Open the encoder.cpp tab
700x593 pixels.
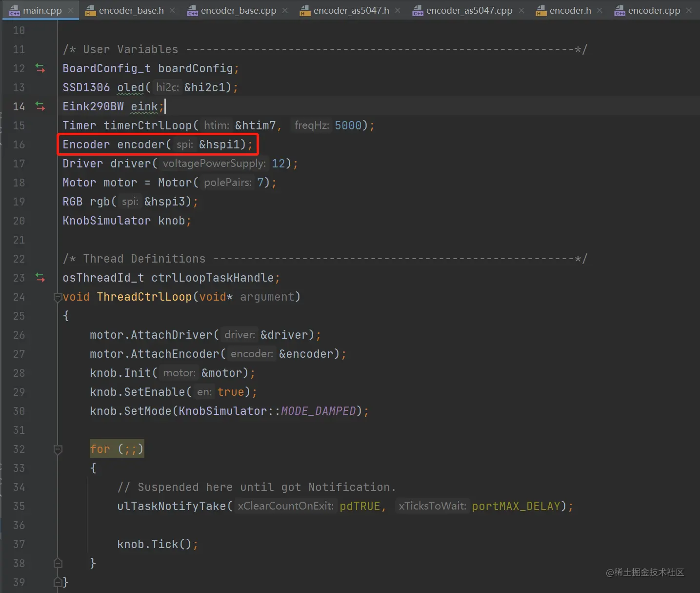pos(654,10)
